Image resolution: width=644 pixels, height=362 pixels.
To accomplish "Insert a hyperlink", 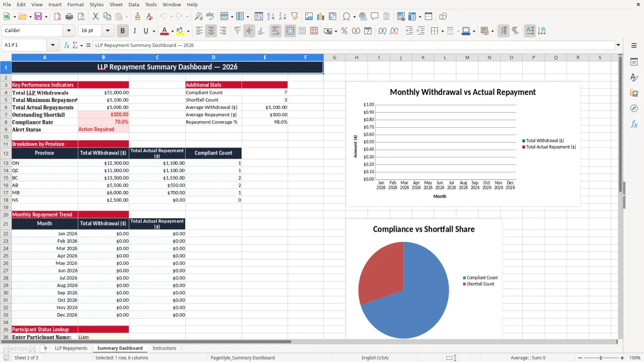I will coord(363,17).
